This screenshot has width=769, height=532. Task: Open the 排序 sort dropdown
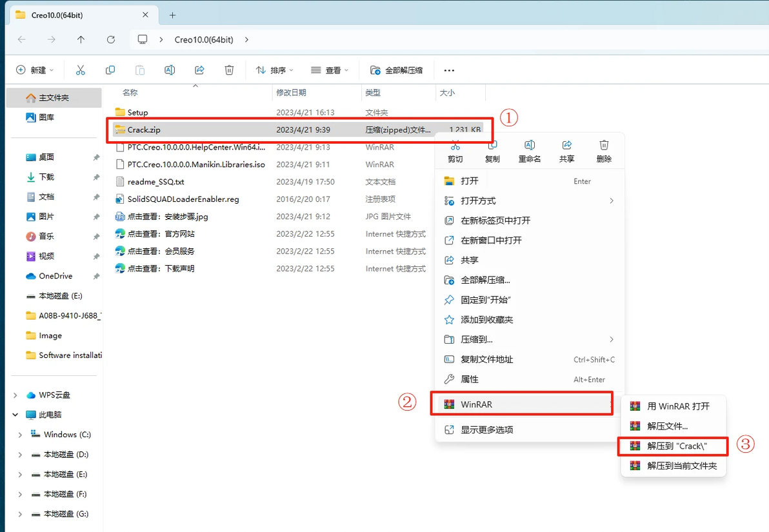pyautogui.click(x=275, y=70)
